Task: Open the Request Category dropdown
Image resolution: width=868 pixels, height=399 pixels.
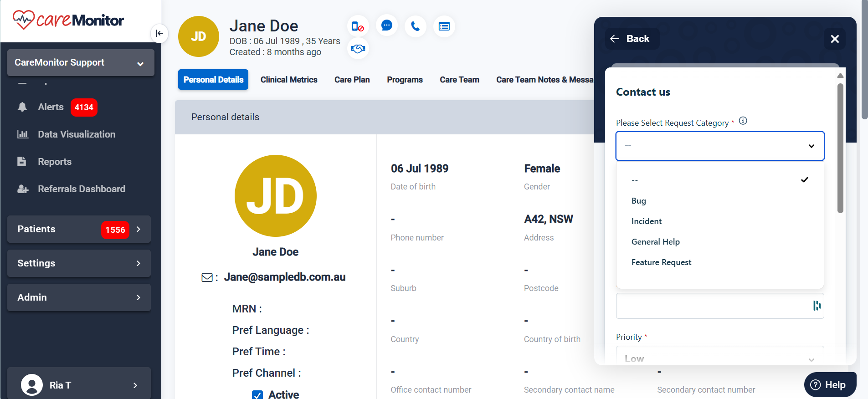Action: tap(720, 146)
